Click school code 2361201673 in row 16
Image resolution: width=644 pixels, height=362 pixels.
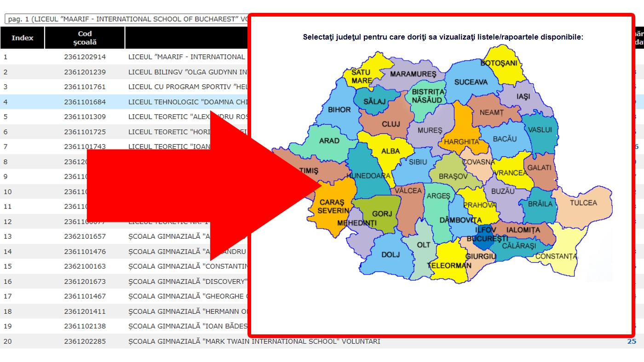pos(85,282)
